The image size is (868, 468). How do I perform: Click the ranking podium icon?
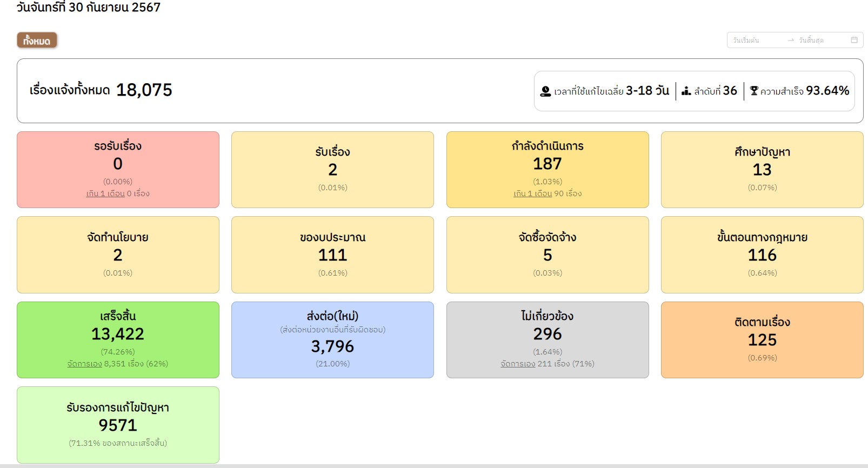[686, 91]
